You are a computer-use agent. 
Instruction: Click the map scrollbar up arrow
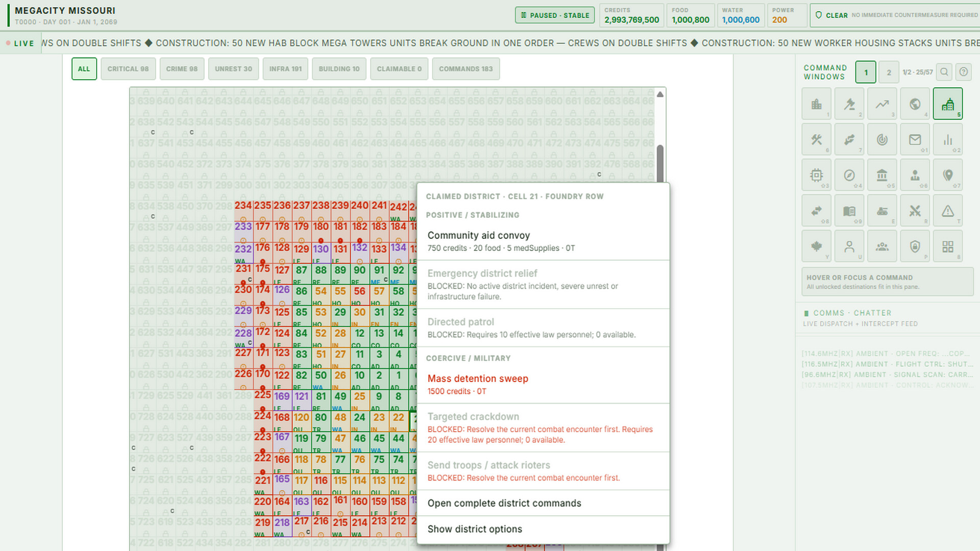tap(660, 94)
